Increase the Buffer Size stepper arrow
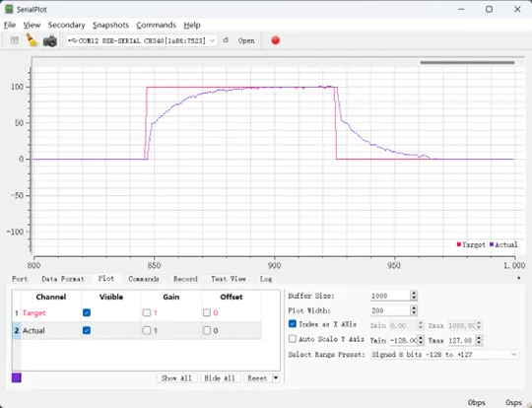 click(x=414, y=294)
